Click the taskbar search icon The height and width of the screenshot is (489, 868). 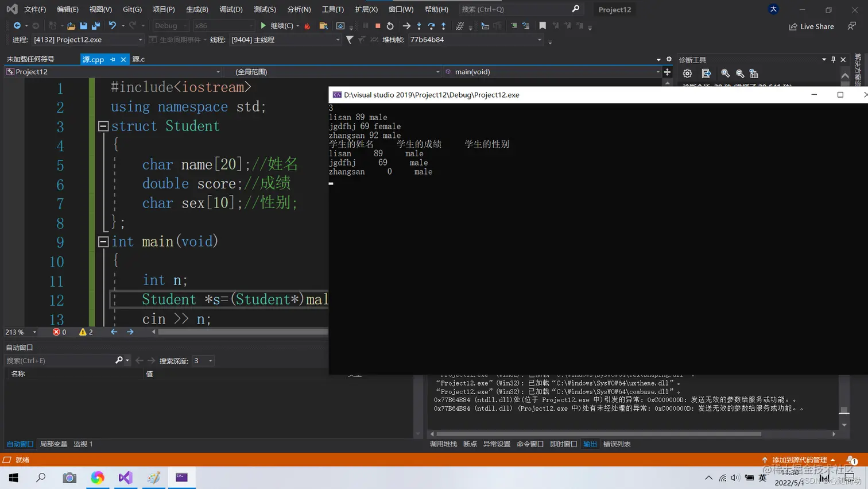point(41,478)
